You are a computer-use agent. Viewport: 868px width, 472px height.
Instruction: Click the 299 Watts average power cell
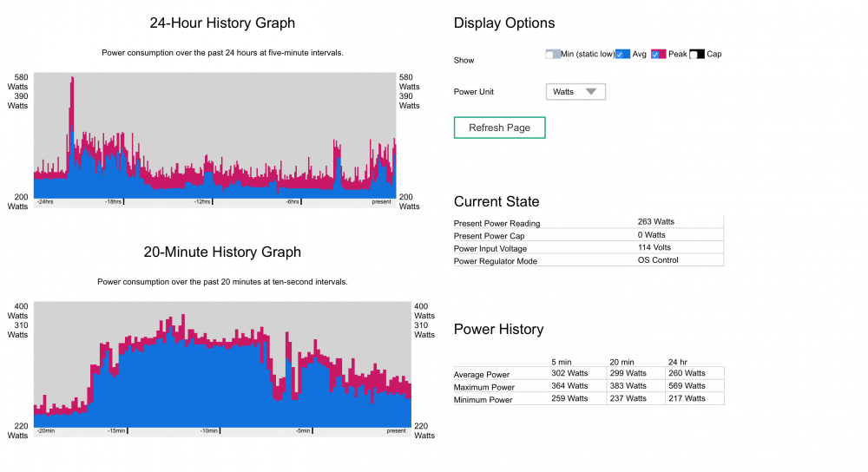(x=628, y=373)
